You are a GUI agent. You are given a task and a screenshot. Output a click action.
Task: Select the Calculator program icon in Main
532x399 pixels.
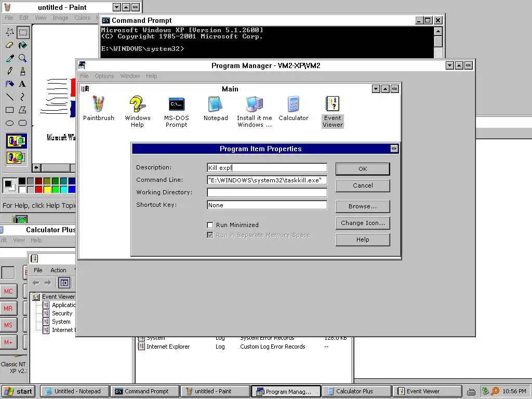click(x=294, y=108)
